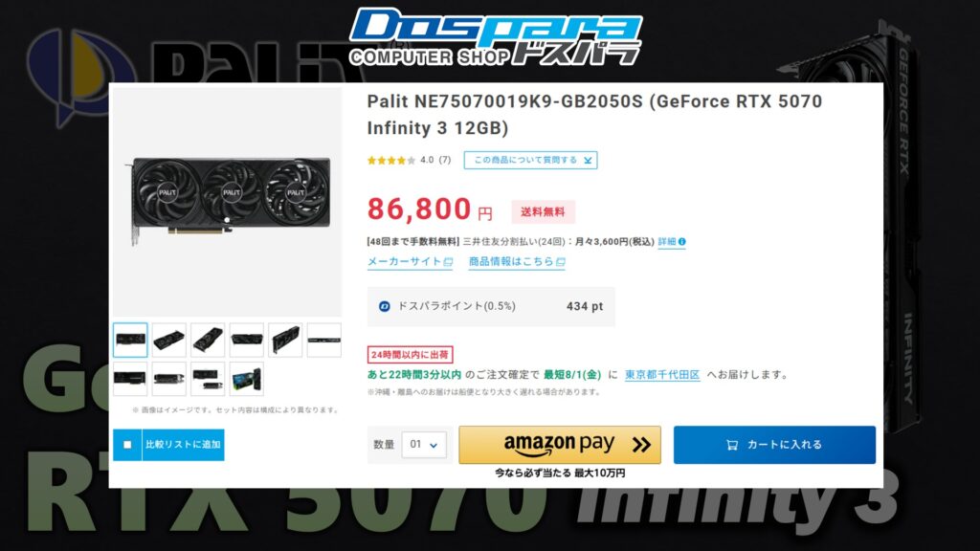This screenshot has height=551, width=980.
Task: Click the info icon next to 詳細
Action: pos(681,242)
